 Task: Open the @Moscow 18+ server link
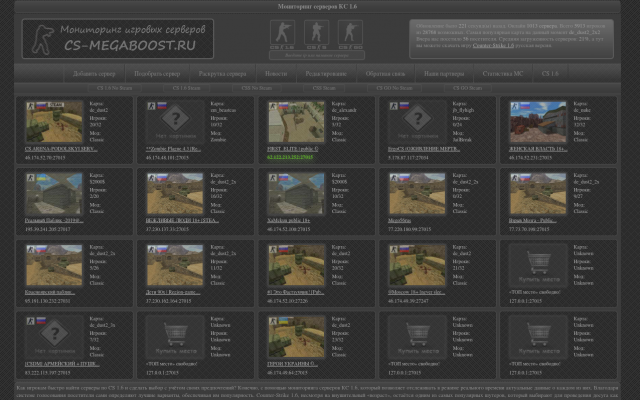[416, 292]
